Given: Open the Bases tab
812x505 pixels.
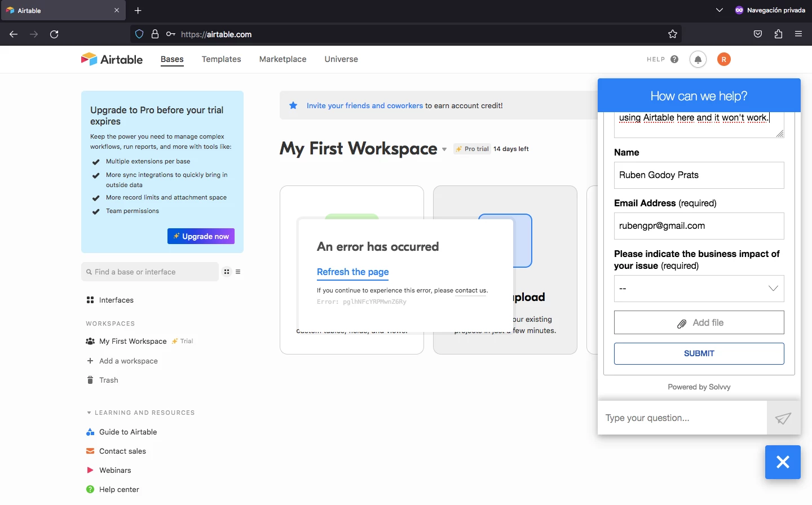Looking at the screenshot, I should coord(173,59).
